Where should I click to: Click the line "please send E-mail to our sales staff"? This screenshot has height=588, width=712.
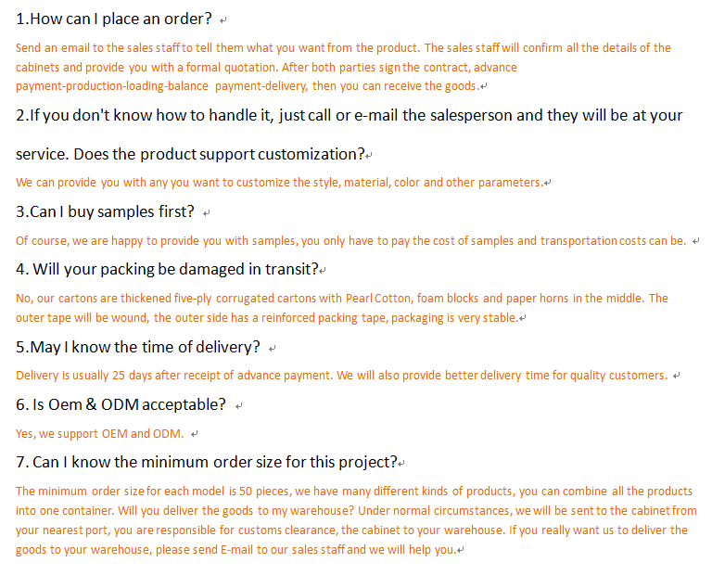235,550
